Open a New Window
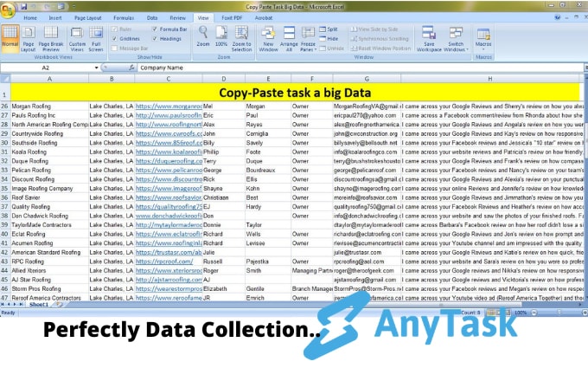This screenshot has height=368, width=588. coord(269,39)
